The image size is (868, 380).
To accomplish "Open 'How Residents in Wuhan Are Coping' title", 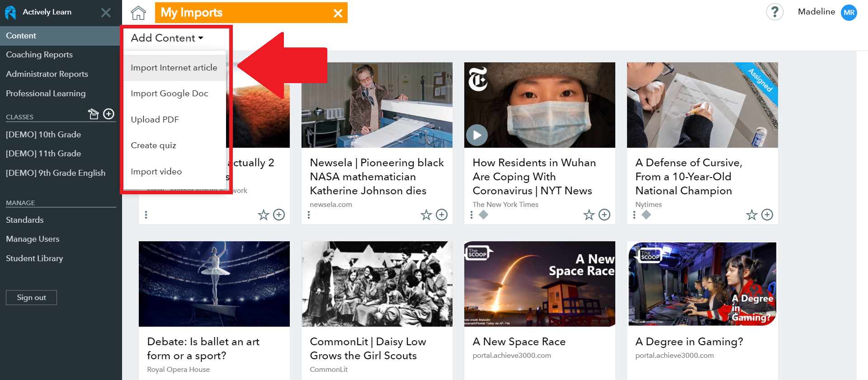I will [x=534, y=177].
